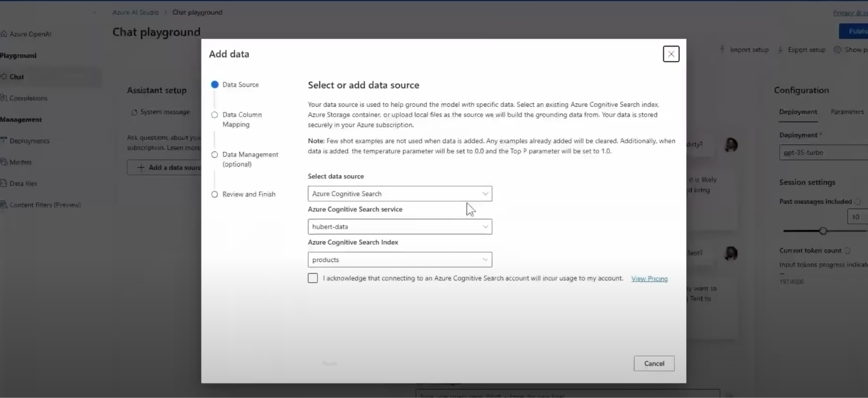The width and height of the screenshot is (868, 398).
Task: Select the Data Column Mapping step
Action: point(237,120)
